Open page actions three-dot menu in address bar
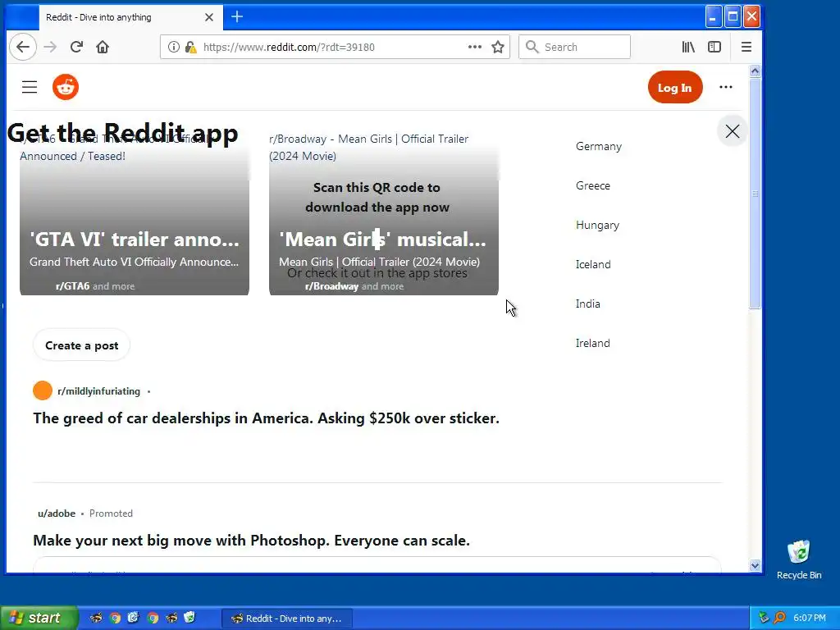 pyautogui.click(x=475, y=47)
